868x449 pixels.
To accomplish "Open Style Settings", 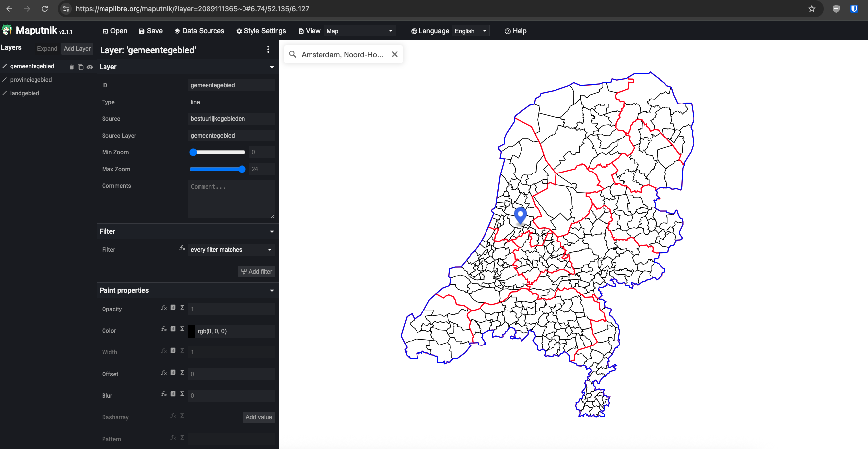I will pyautogui.click(x=261, y=31).
